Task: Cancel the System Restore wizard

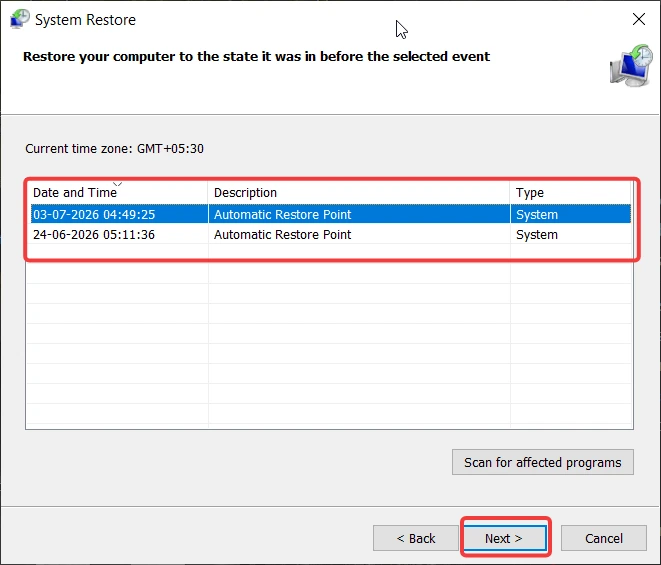Action: (x=604, y=538)
